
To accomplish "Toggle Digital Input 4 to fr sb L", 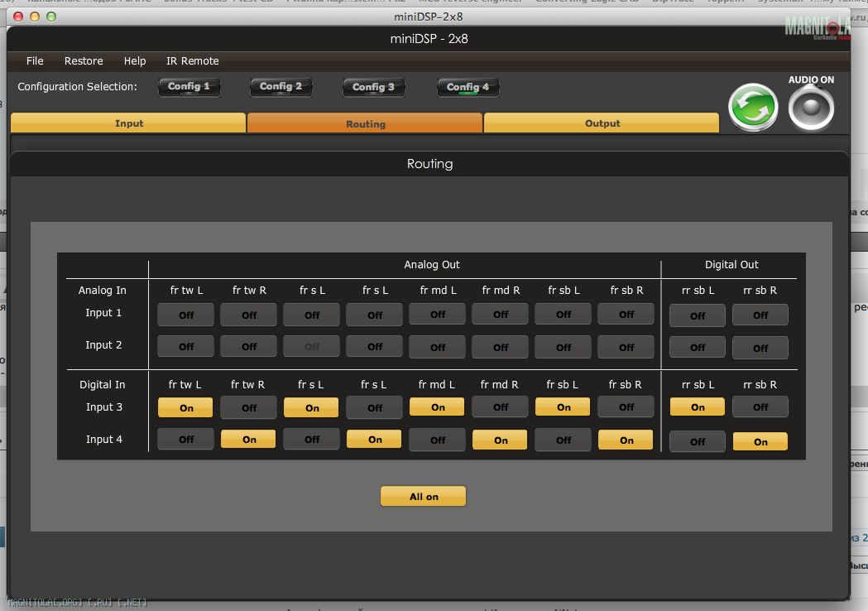I will coord(563,440).
